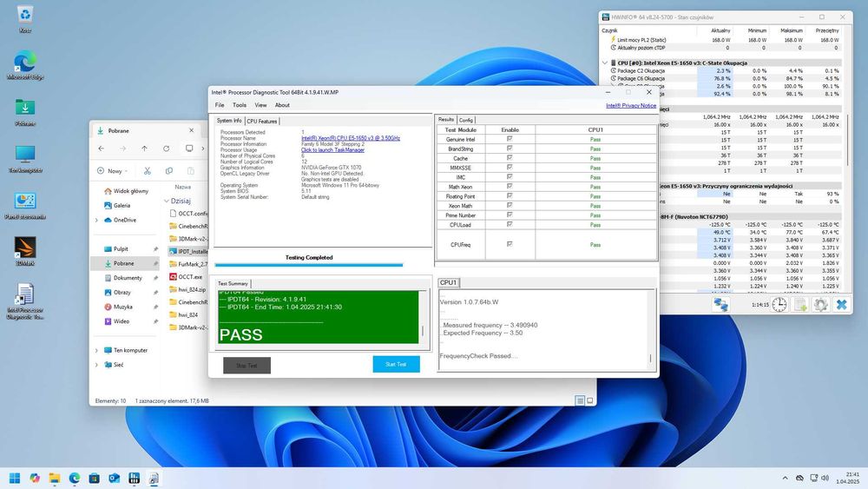Open Outlook taskbar icon

click(x=114, y=478)
